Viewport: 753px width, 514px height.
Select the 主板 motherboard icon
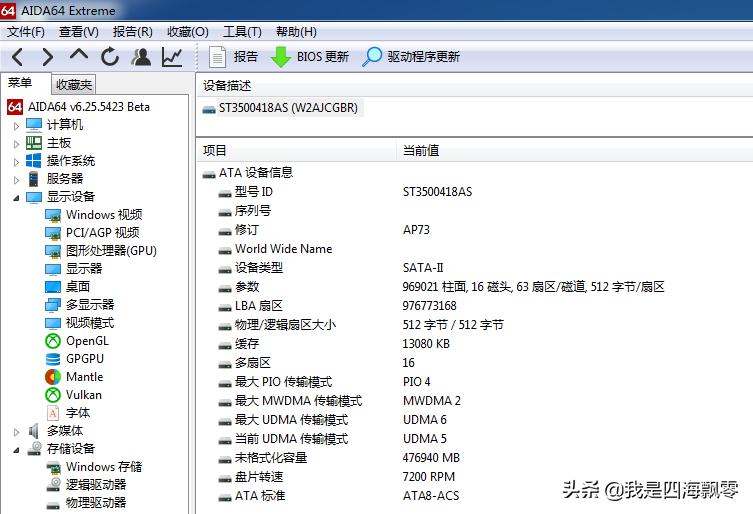34,143
